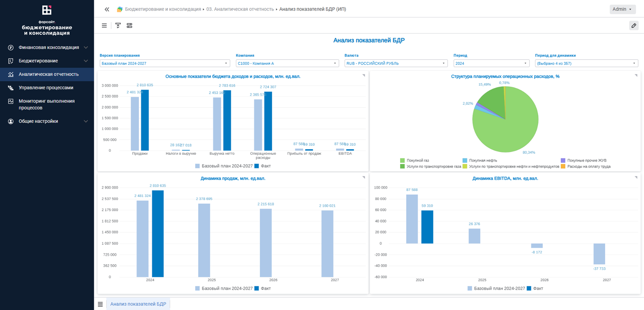Click corner icon of Основные показатели chart
Viewport: 644px width, 310px height.
tap(364, 75)
